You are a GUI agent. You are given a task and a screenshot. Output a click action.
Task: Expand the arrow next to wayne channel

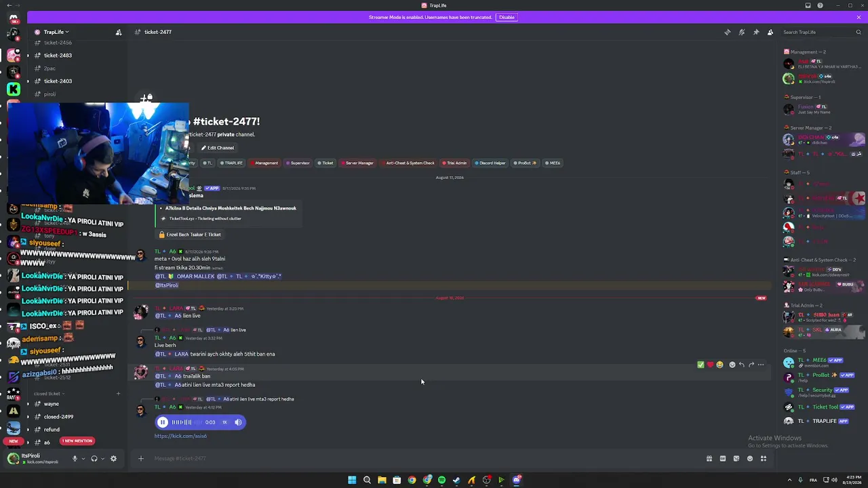(28, 404)
